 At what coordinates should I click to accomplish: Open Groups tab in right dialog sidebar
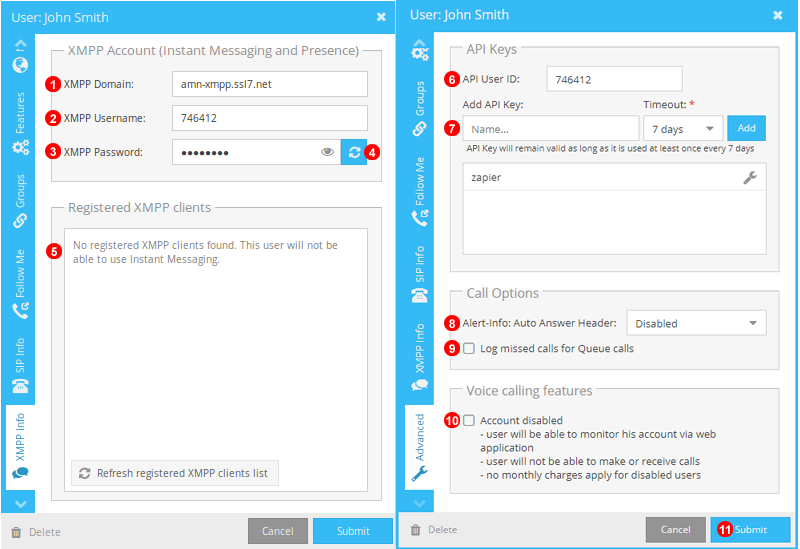(x=420, y=108)
